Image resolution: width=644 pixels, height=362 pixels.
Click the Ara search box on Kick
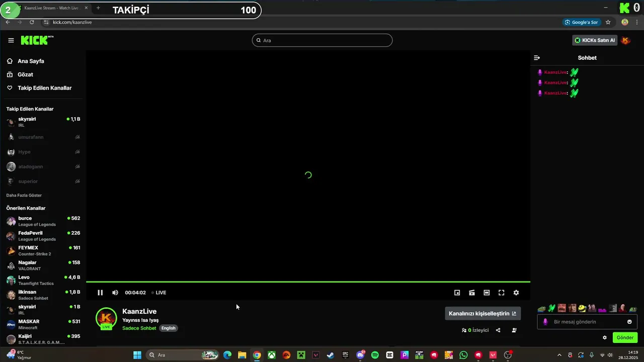[322, 40]
